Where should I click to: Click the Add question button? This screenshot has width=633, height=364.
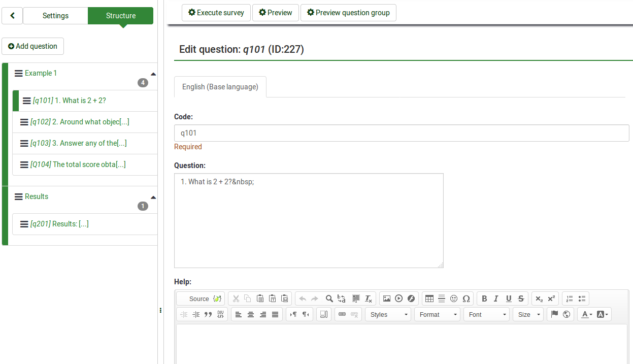(x=33, y=46)
